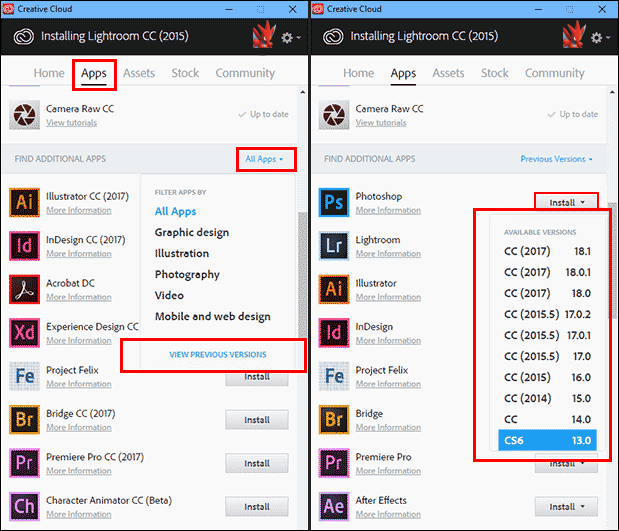Click profile avatar in right window
Screen dimensions: 619x531
click(574, 34)
